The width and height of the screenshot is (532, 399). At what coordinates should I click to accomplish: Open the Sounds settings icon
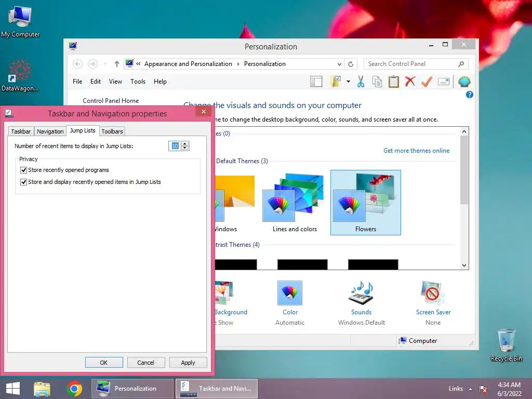tap(362, 293)
